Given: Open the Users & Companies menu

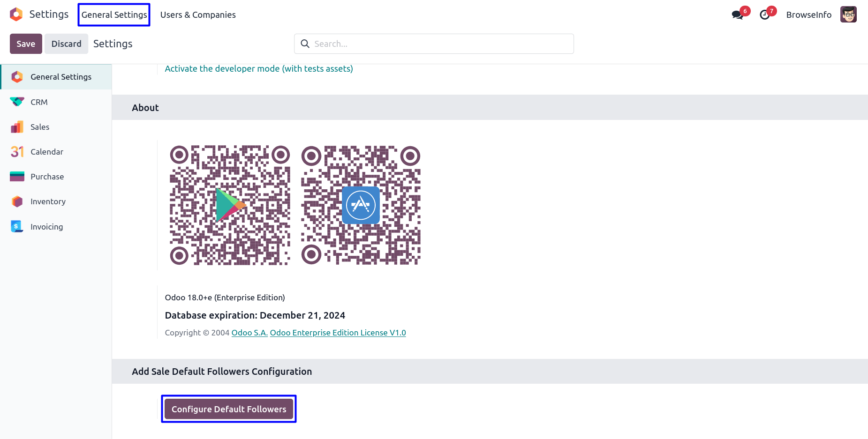Looking at the screenshot, I should pyautogui.click(x=198, y=15).
